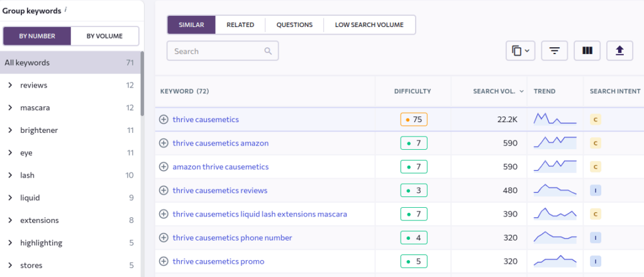Click the Difficulty column header
Screen dimensions: 644x277
pyautogui.click(x=413, y=91)
